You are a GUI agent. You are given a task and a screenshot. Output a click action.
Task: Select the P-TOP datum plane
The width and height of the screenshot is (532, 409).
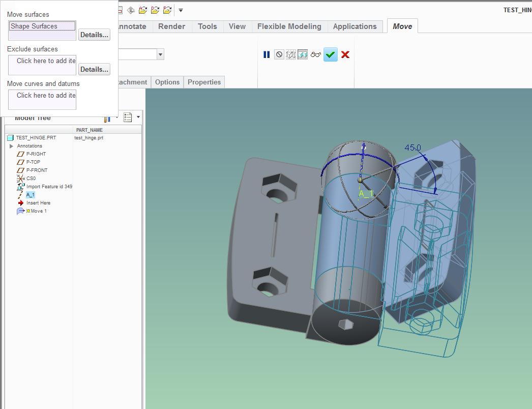(33, 162)
